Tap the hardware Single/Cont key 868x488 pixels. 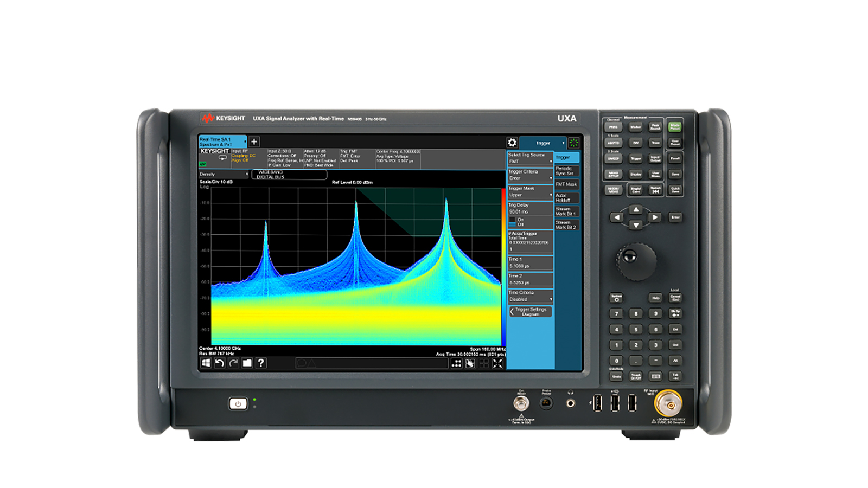coord(636,190)
